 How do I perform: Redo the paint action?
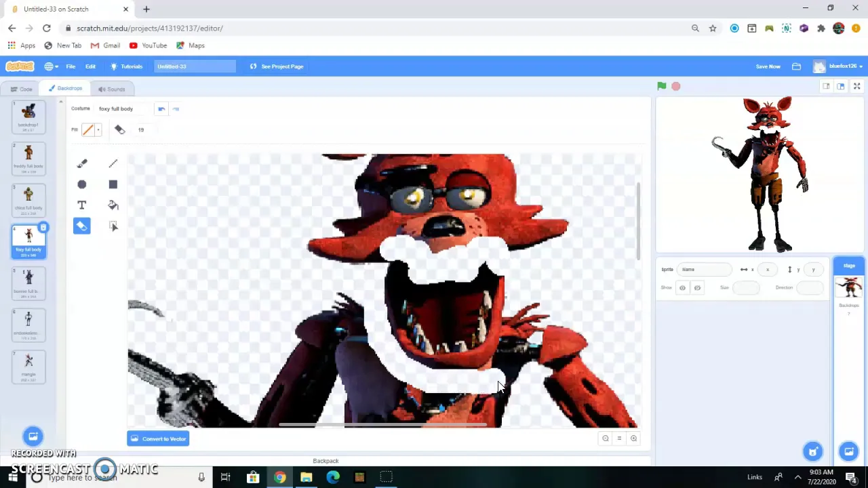point(176,108)
